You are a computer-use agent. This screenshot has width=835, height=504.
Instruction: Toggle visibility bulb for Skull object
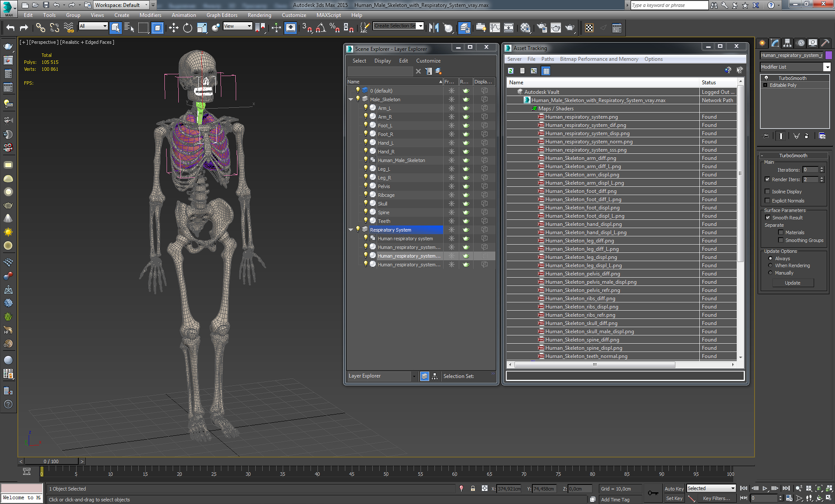(366, 203)
